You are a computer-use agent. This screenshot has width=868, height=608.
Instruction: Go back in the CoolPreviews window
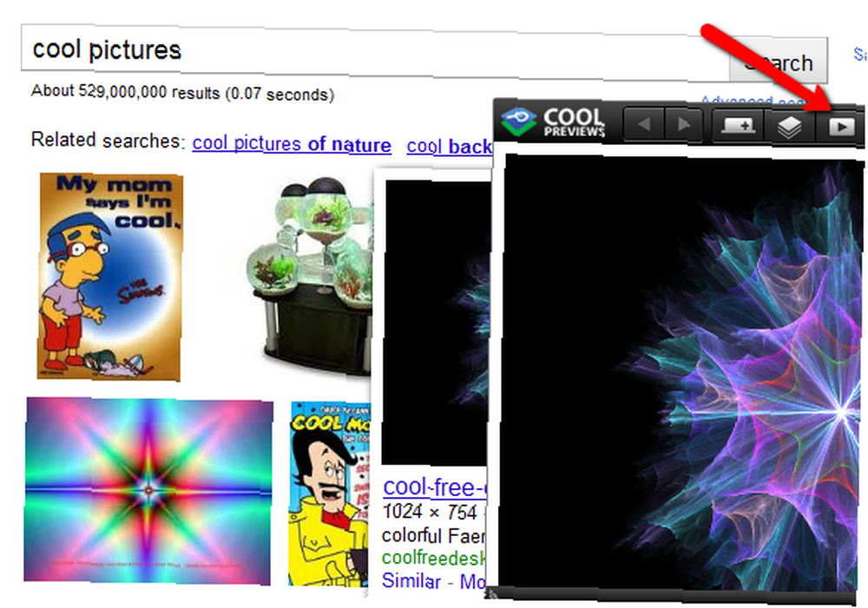[644, 125]
